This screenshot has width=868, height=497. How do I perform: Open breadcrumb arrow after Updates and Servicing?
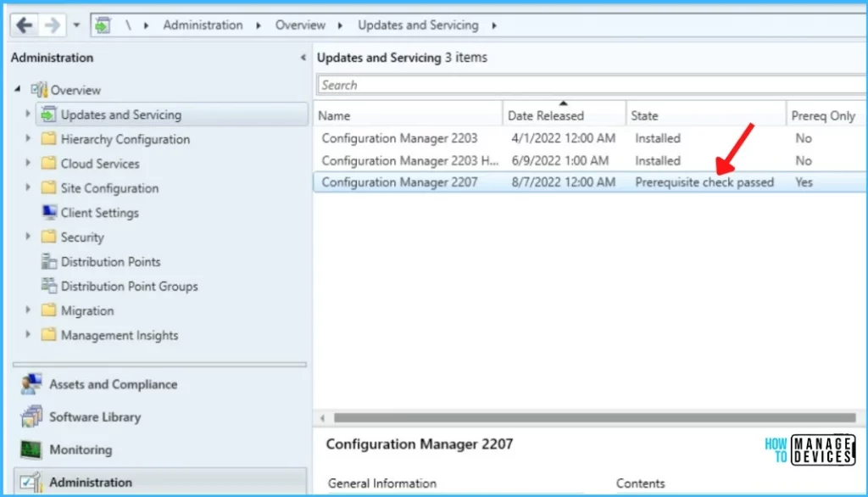pyautogui.click(x=494, y=25)
